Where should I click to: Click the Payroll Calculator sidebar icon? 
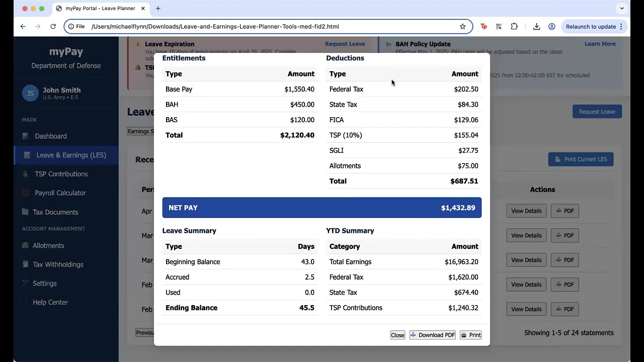tap(25, 193)
